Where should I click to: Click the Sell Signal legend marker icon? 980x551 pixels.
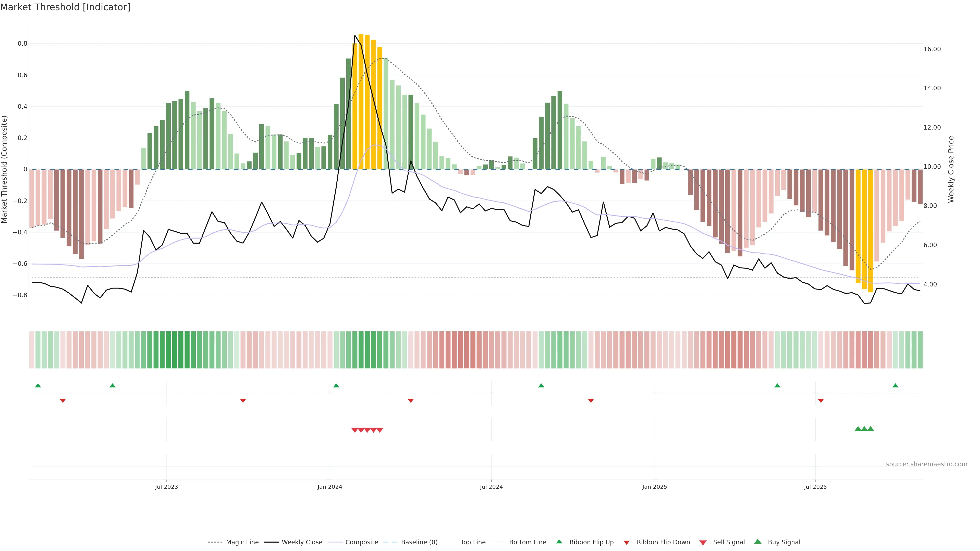703,543
